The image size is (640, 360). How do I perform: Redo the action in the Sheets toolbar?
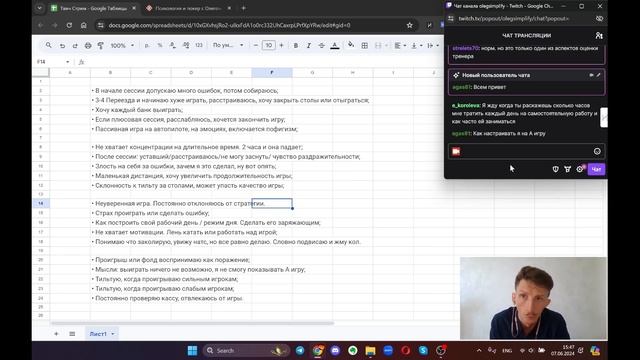click(75, 45)
